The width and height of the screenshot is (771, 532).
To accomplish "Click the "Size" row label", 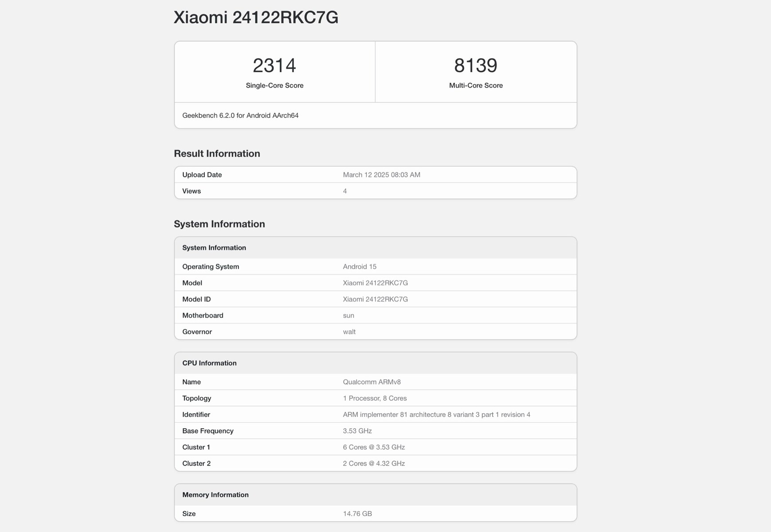I will tap(189, 514).
